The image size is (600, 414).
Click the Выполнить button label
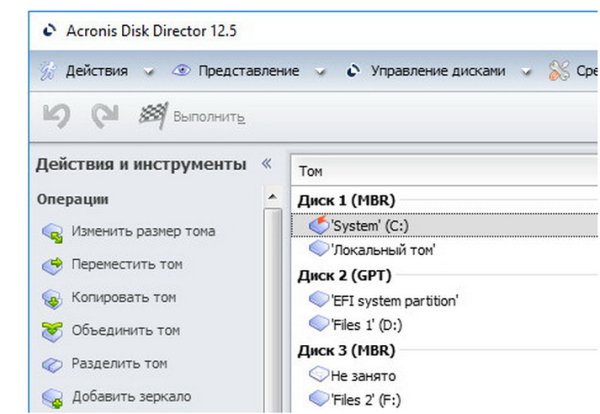coord(209,117)
